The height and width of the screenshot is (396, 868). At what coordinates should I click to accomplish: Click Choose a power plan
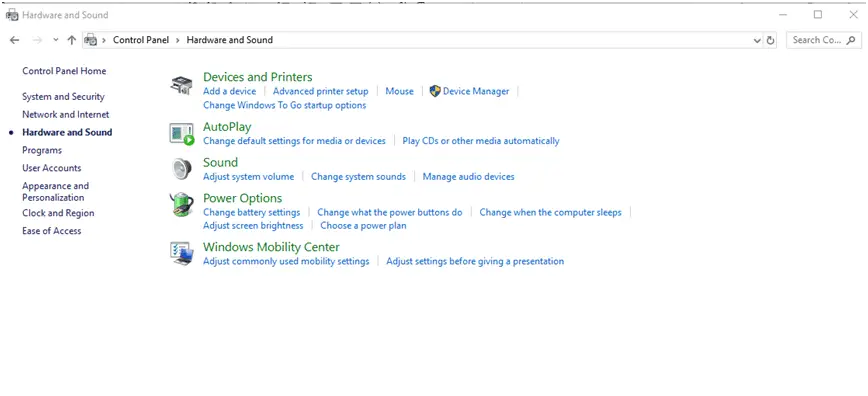[363, 225]
